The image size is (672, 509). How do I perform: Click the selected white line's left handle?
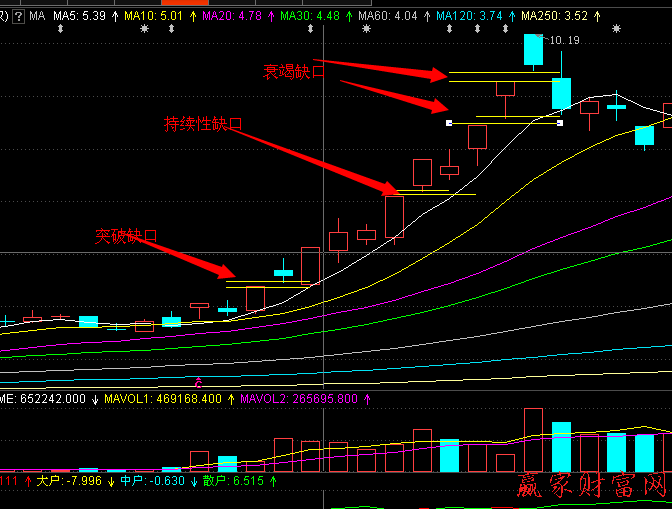[448, 123]
